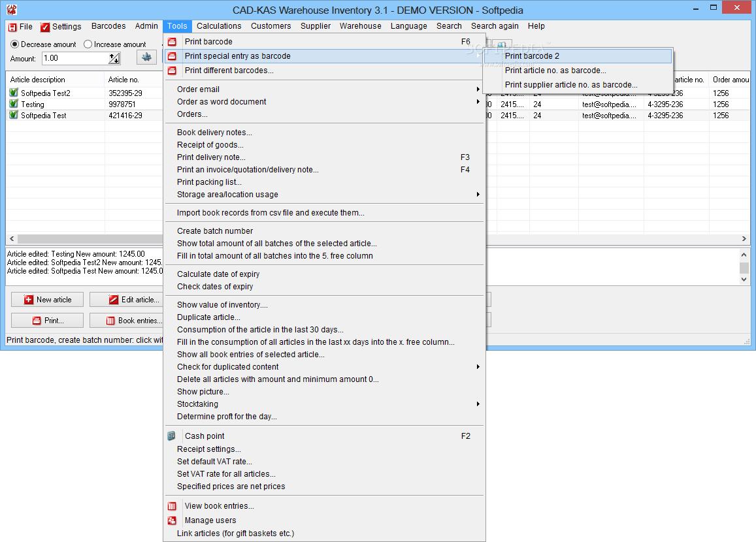Click the Edit article... button
This screenshot has width=756, height=542.
tap(126, 300)
